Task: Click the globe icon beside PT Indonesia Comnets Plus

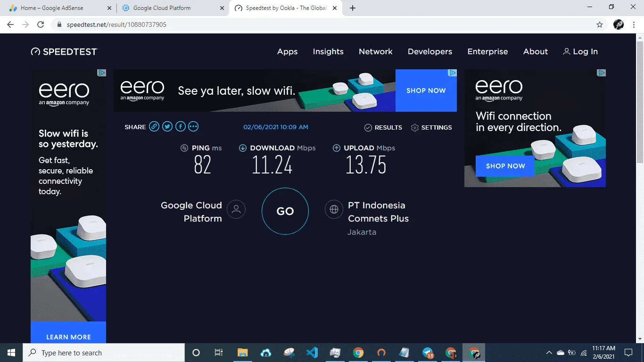Action: click(x=334, y=209)
